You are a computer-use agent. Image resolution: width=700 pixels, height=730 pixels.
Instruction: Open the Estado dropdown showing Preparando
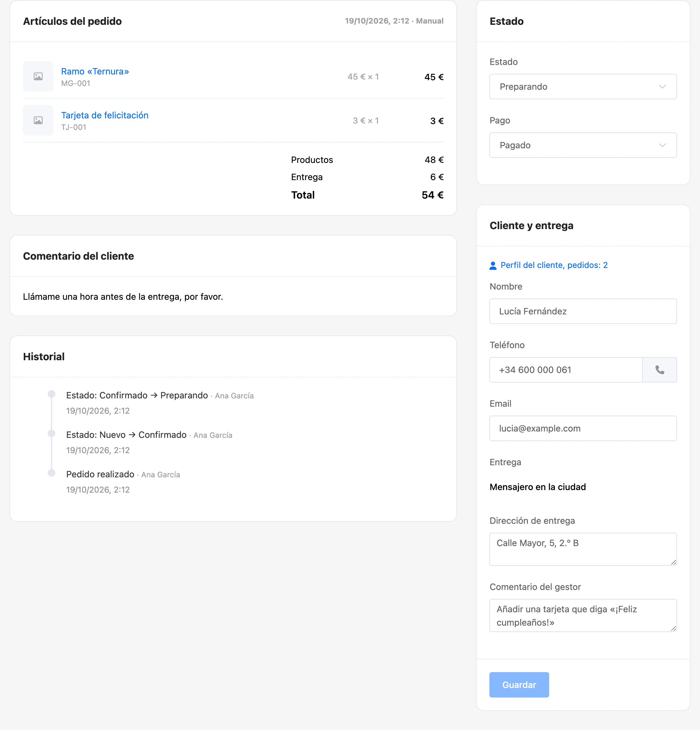(x=583, y=87)
